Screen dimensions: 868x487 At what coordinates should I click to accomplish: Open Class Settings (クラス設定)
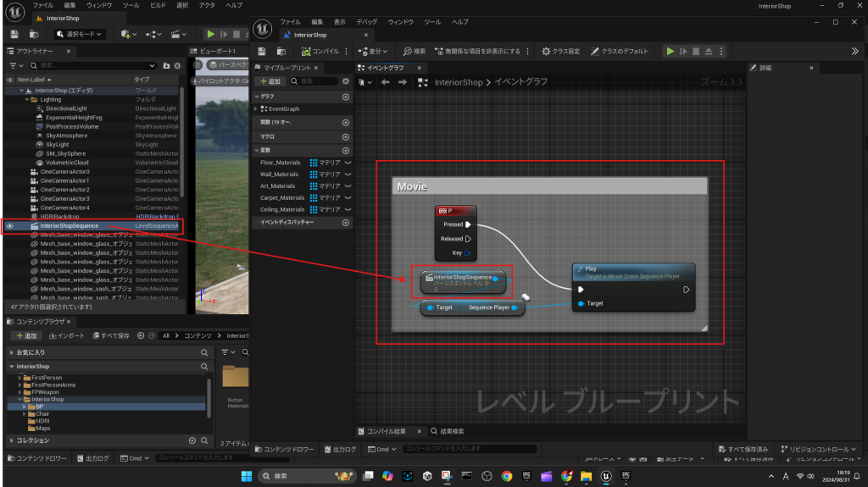click(561, 51)
